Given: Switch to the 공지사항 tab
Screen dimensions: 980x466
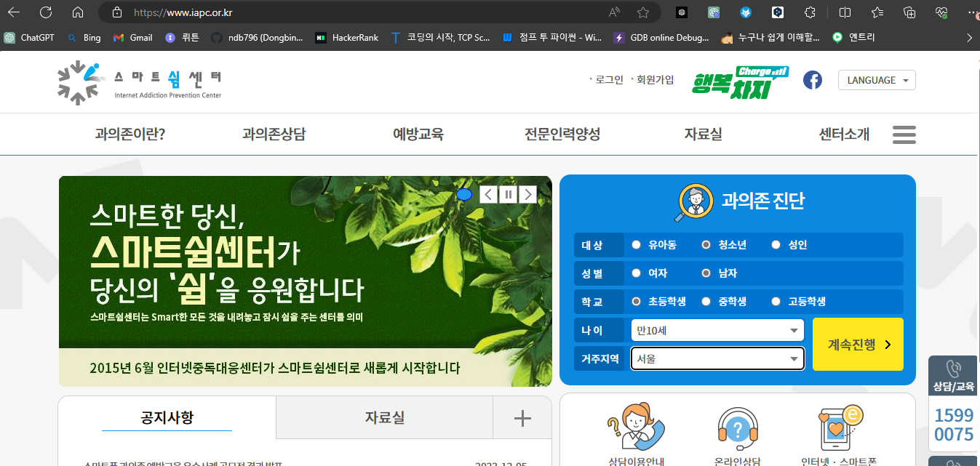Looking at the screenshot, I should 167,417.
